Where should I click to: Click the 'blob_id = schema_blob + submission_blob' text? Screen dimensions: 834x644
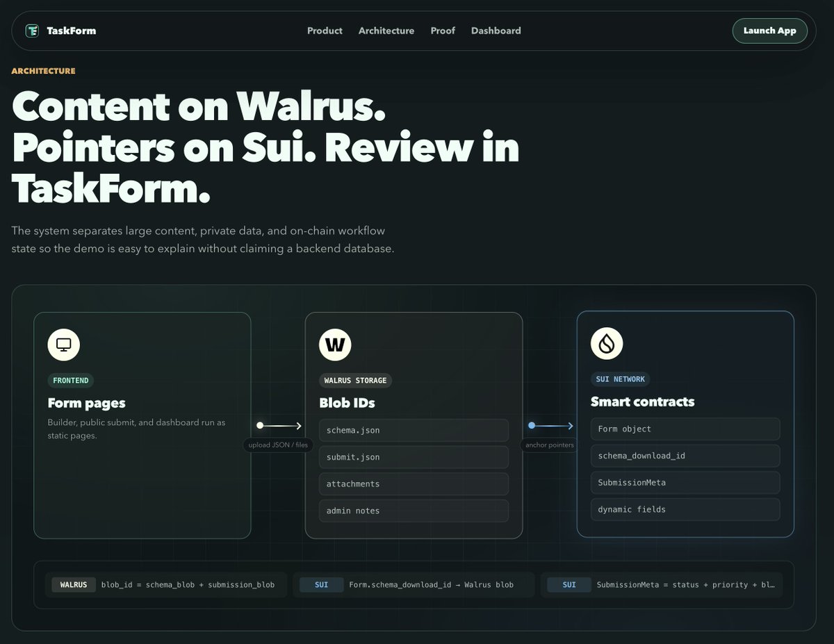pos(188,585)
